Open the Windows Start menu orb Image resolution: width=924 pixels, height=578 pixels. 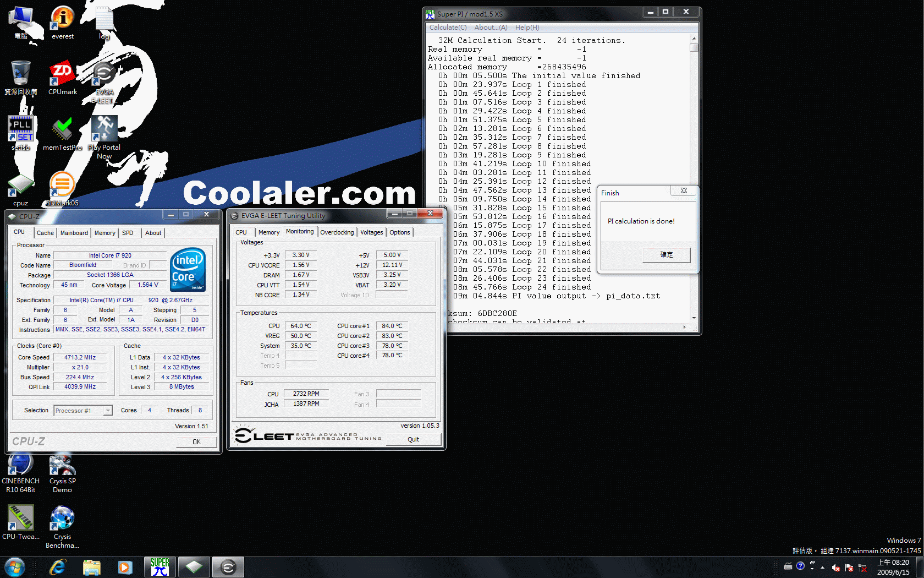click(14, 567)
